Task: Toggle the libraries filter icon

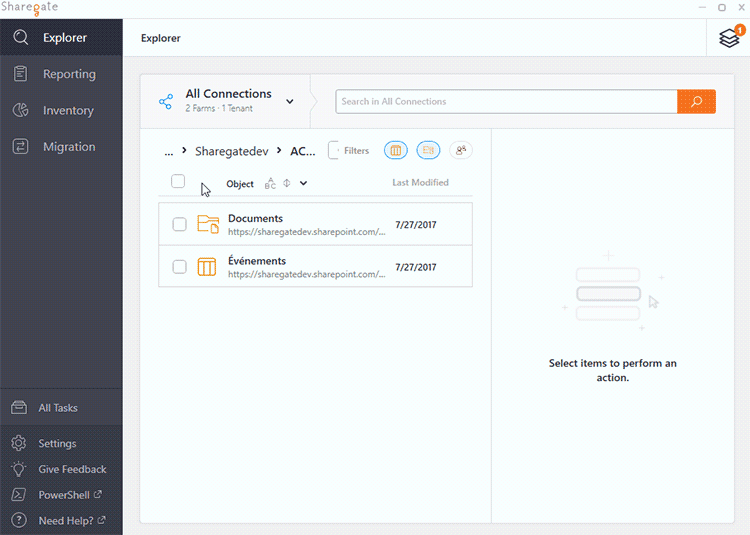Action: tap(428, 151)
